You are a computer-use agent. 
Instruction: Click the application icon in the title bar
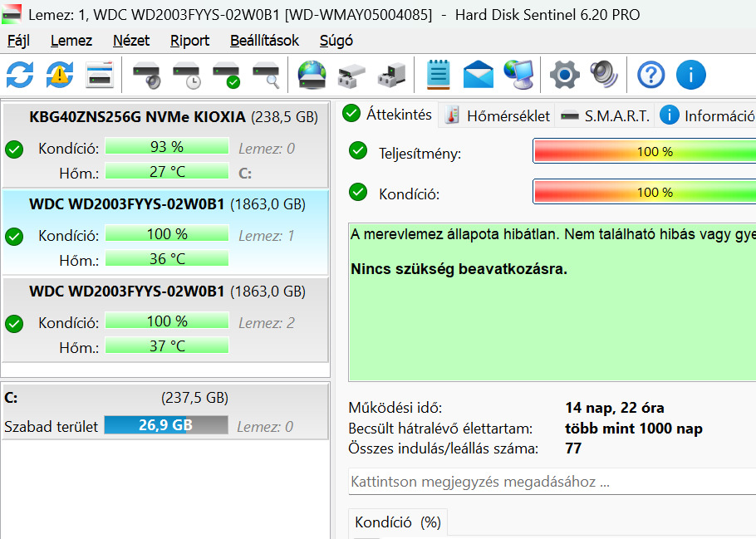tap(12, 14)
